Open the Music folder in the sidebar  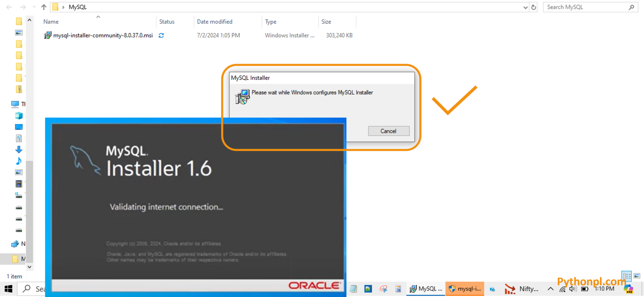19,161
